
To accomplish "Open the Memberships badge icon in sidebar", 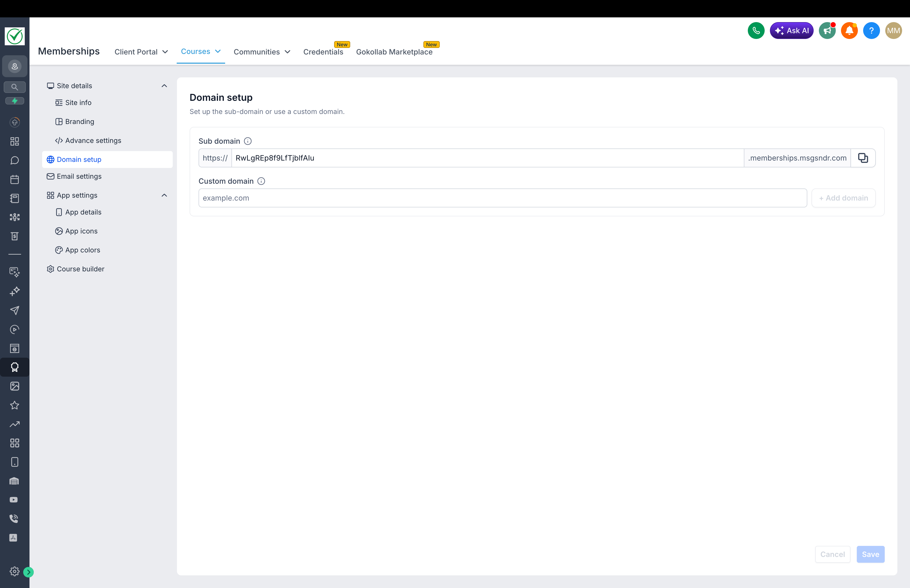I will pyautogui.click(x=14, y=367).
